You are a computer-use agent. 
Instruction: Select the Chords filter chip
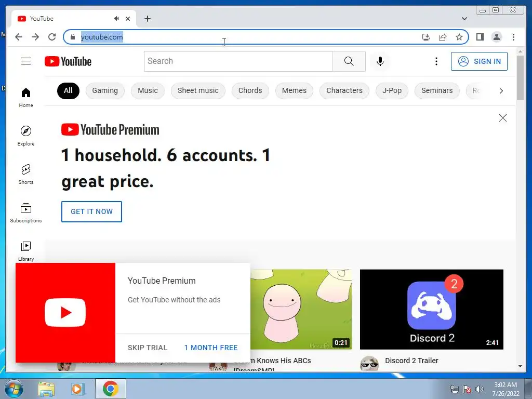[x=250, y=90]
